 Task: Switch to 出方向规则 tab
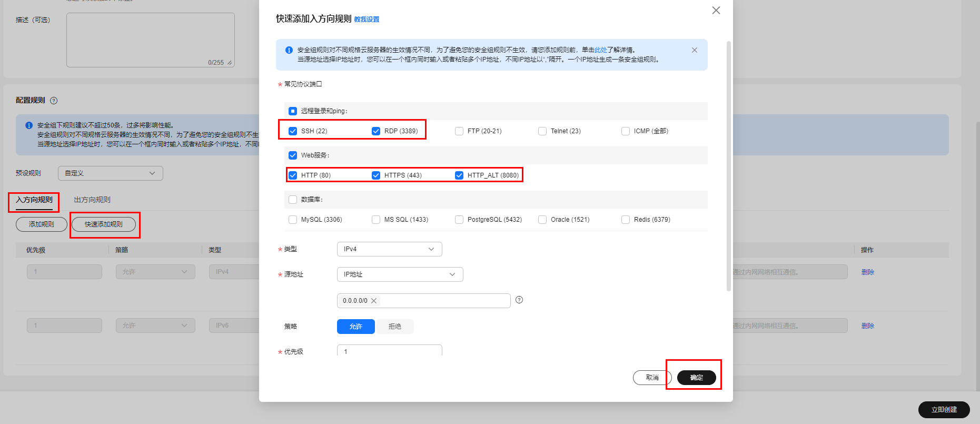[92, 200]
